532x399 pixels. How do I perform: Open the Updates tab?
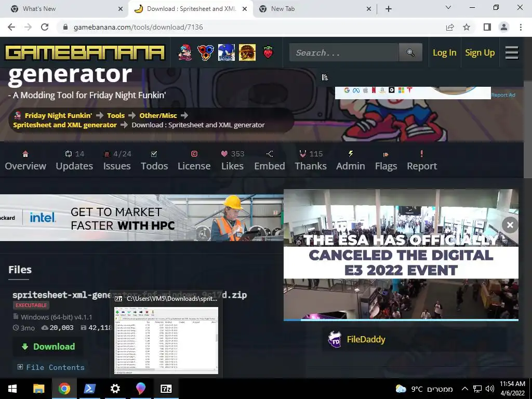(74, 161)
